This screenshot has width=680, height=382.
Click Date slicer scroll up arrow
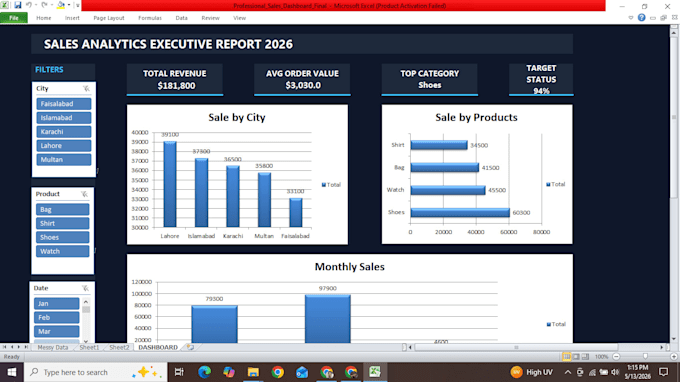(x=86, y=302)
